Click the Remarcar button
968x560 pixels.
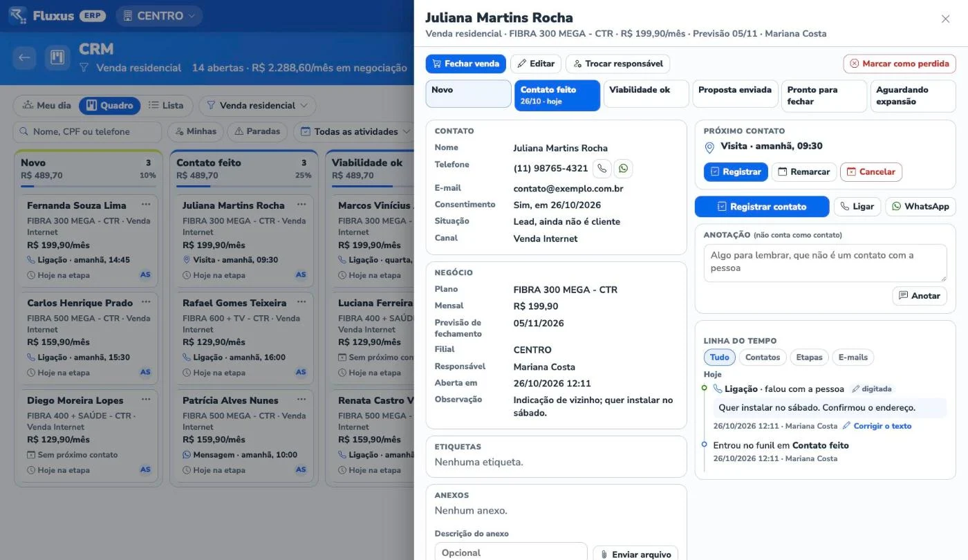(804, 172)
